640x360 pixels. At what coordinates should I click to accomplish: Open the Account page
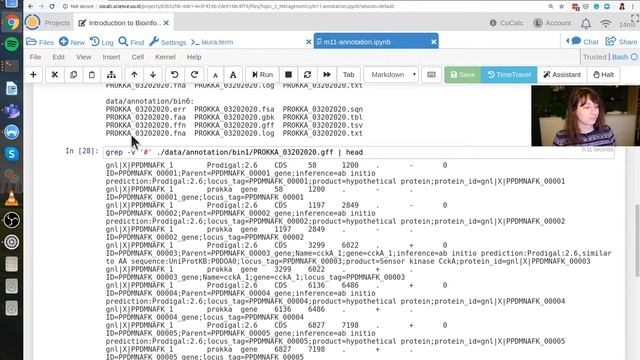[552, 23]
